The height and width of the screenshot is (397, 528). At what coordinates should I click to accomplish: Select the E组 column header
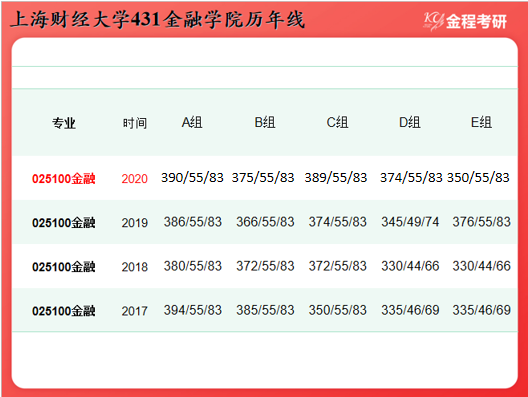coord(481,122)
